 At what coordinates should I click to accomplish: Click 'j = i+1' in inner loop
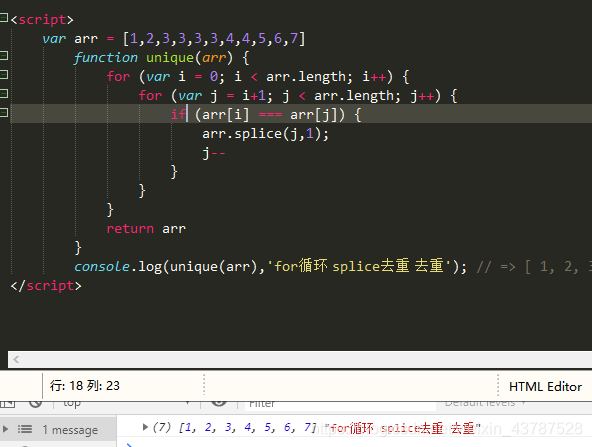(x=238, y=96)
